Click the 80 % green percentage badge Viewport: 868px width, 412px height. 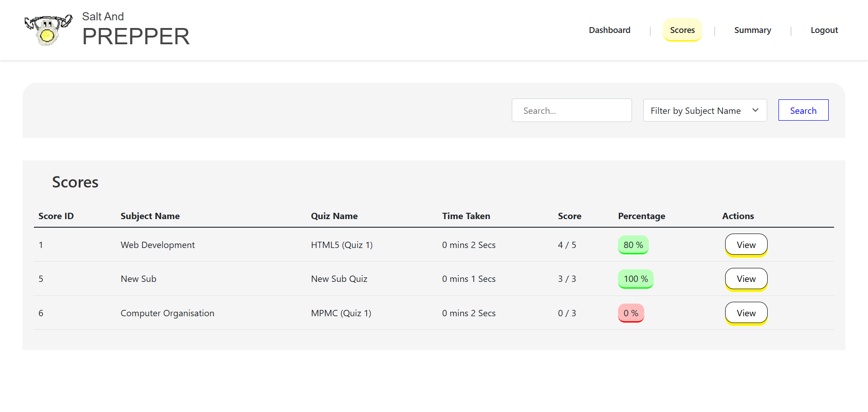coord(633,245)
